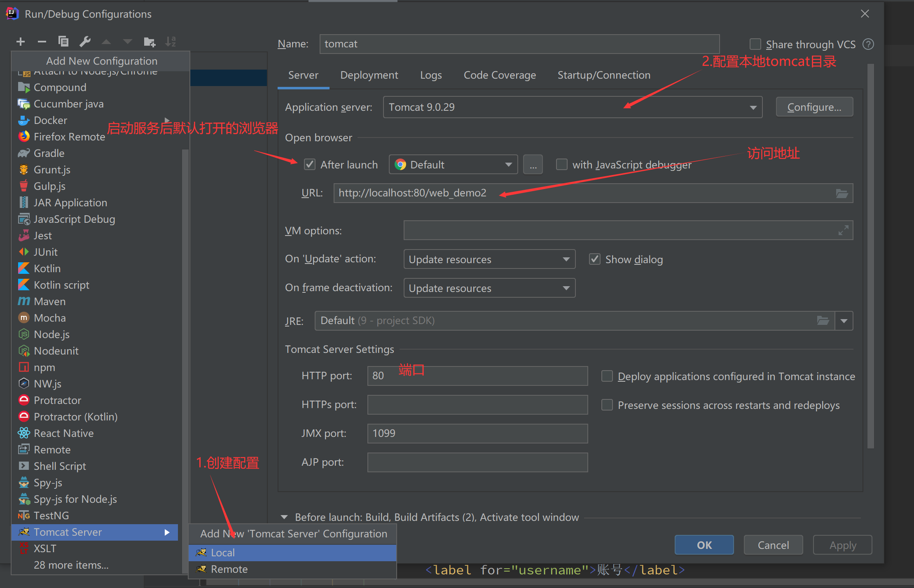Click the Remove Configuration minus icon
Viewport: 914px width, 588px height.
click(x=42, y=42)
